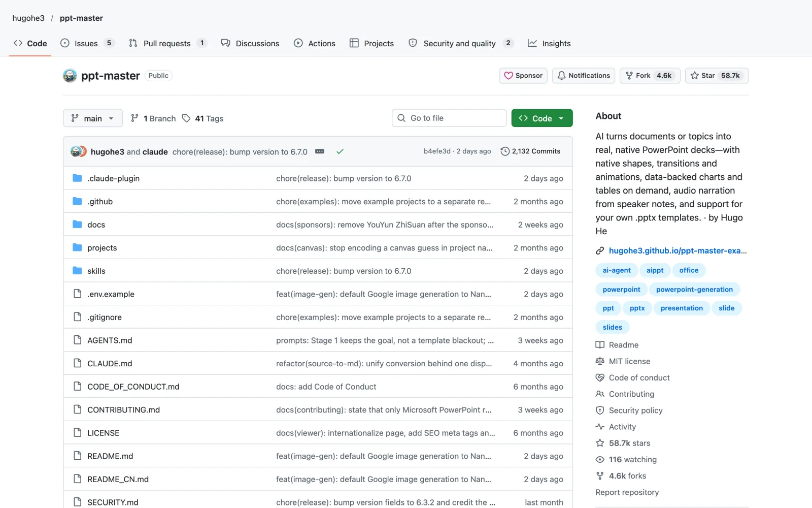
Task: View the MIT license link
Action: click(624, 361)
